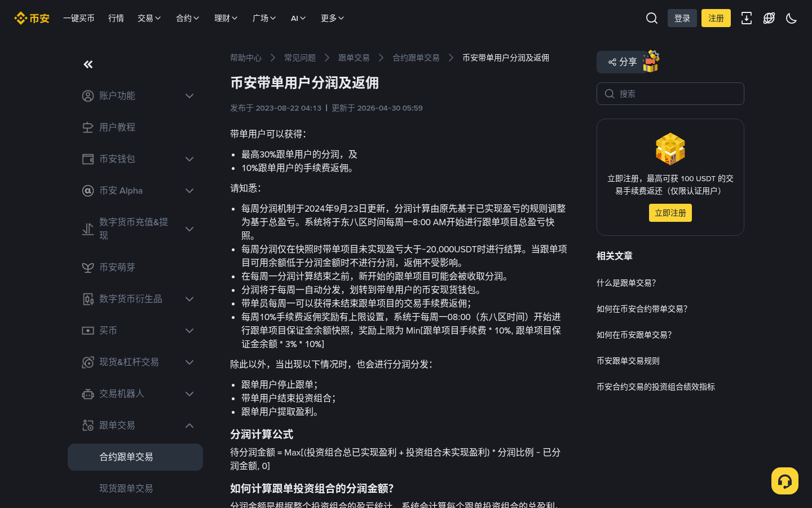Click the 币安萌芽 sprout icon
Viewport: 812px width, 508px height.
click(88, 268)
